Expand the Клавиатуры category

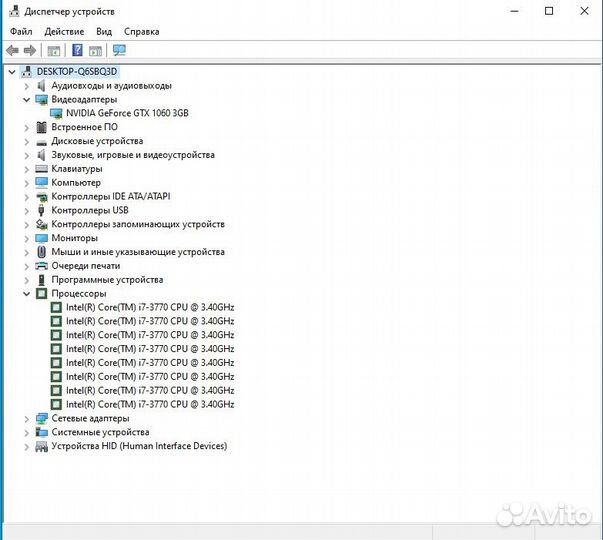click(x=27, y=170)
